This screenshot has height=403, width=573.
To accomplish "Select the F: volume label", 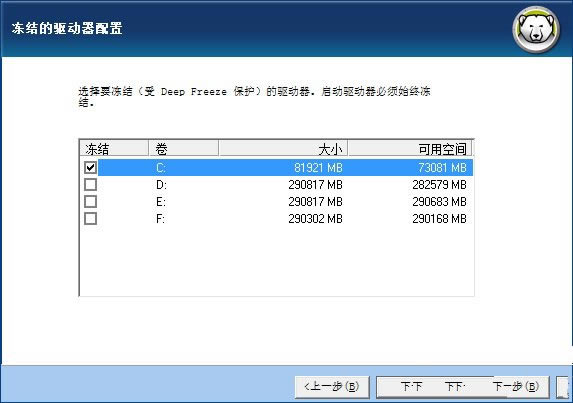I will tap(160, 219).
